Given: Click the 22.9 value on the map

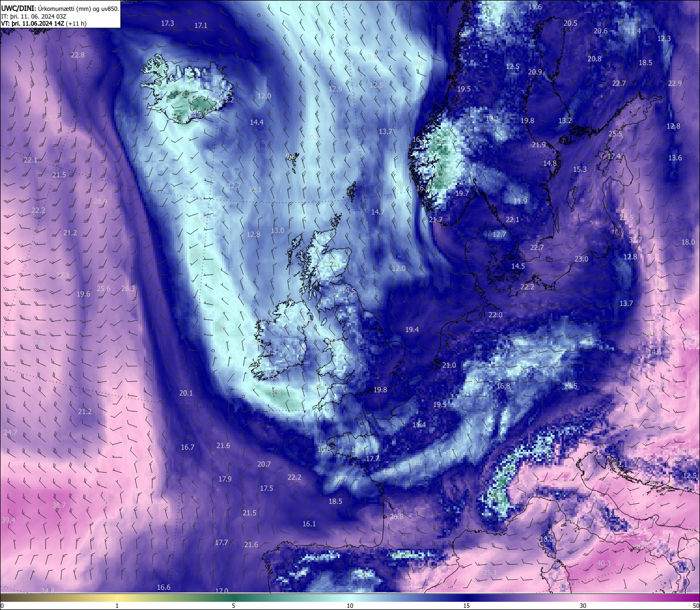Looking at the screenshot, I should coord(675,84).
